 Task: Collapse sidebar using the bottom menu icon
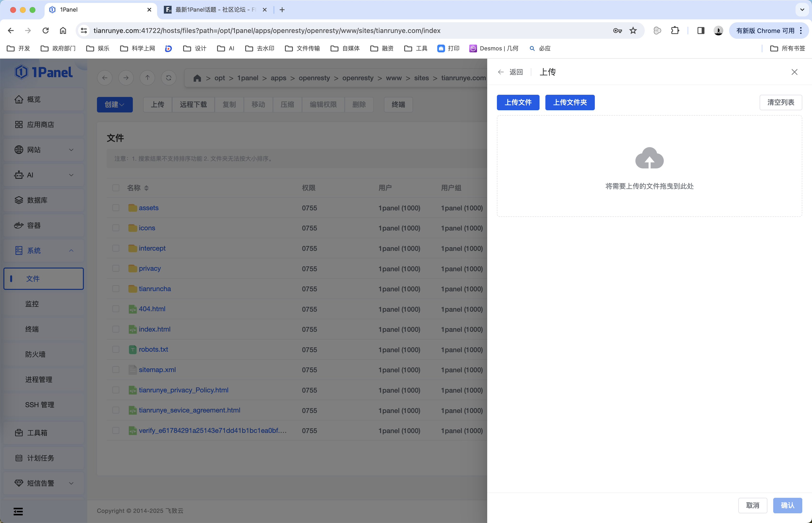tap(18, 511)
